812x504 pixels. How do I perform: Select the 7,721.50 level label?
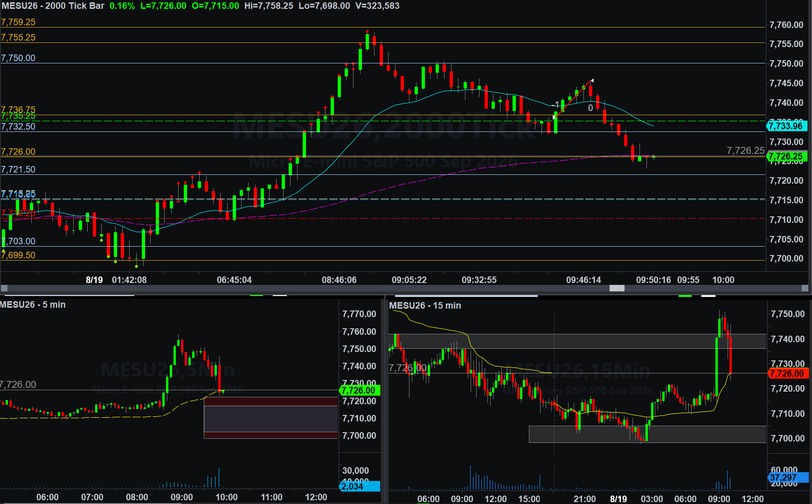pyautogui.click(x=18, y=169)
